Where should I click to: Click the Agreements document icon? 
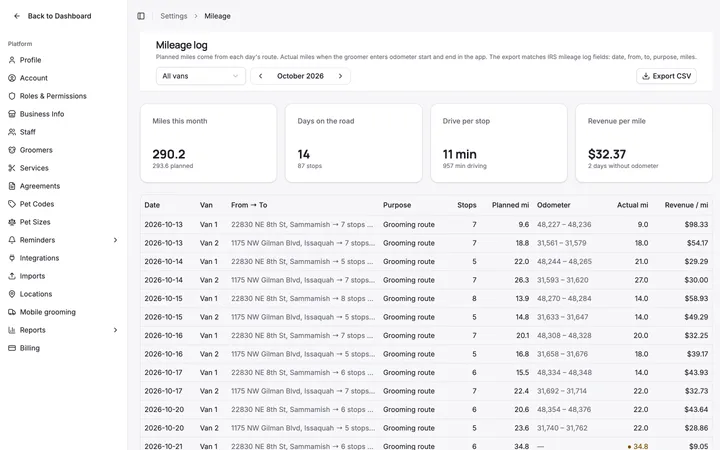click(12, 186)
